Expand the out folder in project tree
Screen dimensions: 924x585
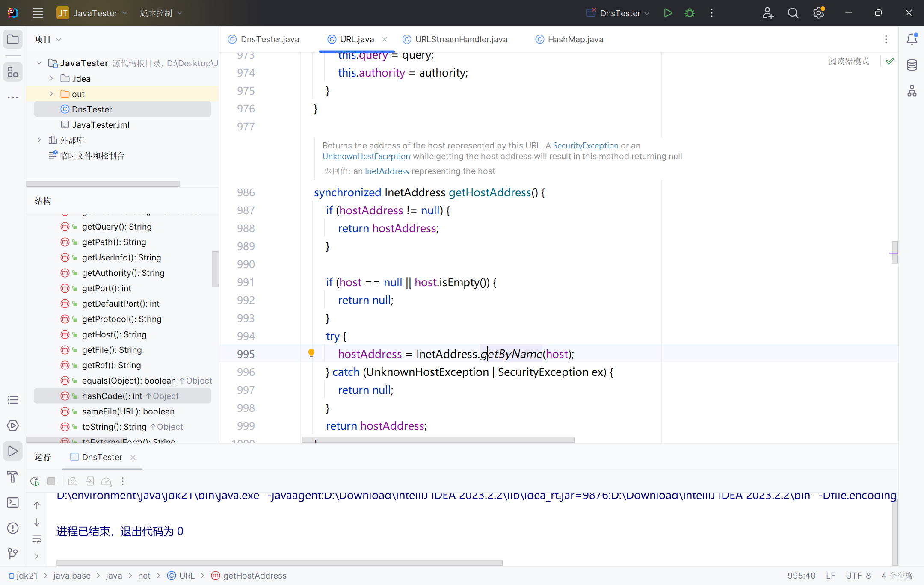pyautogui.click(x=51, y=94)
